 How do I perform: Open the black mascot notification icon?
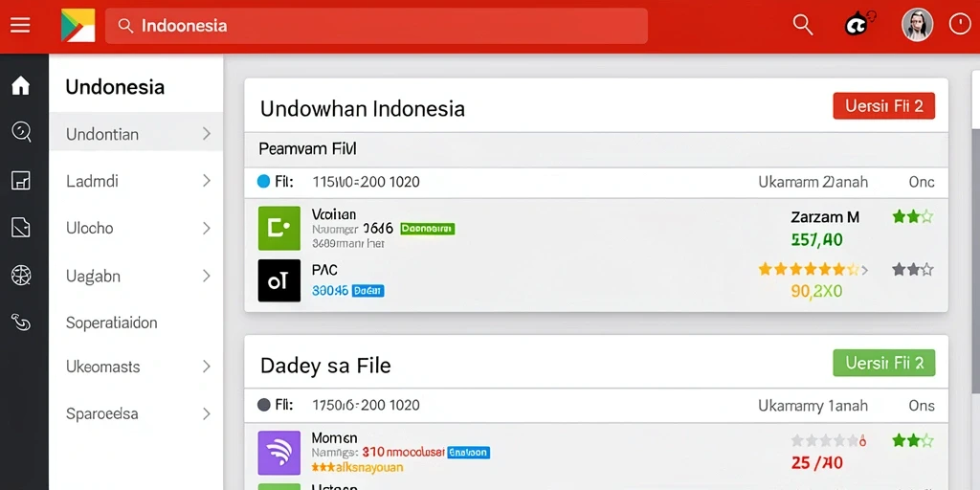tap(860, 25)
